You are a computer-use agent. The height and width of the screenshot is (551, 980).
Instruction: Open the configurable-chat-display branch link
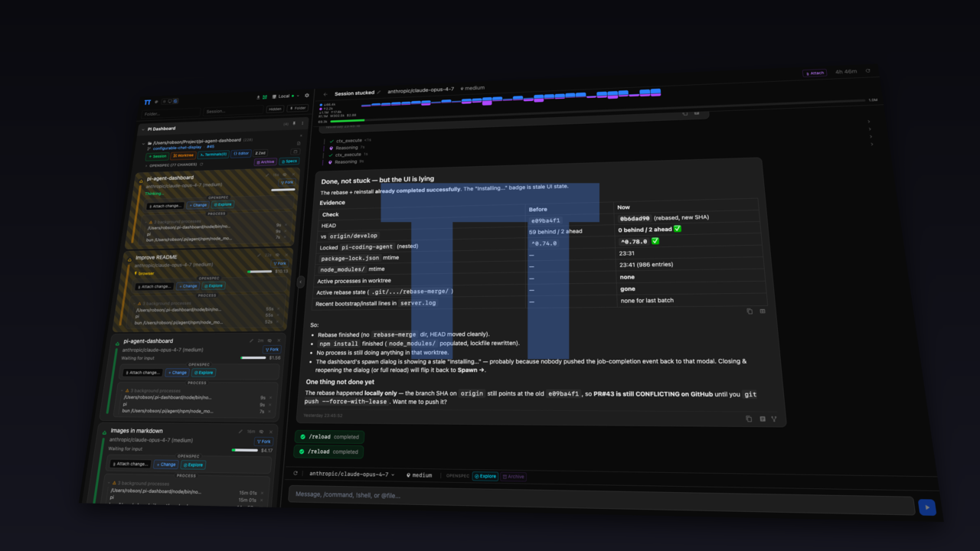[177, 148]
